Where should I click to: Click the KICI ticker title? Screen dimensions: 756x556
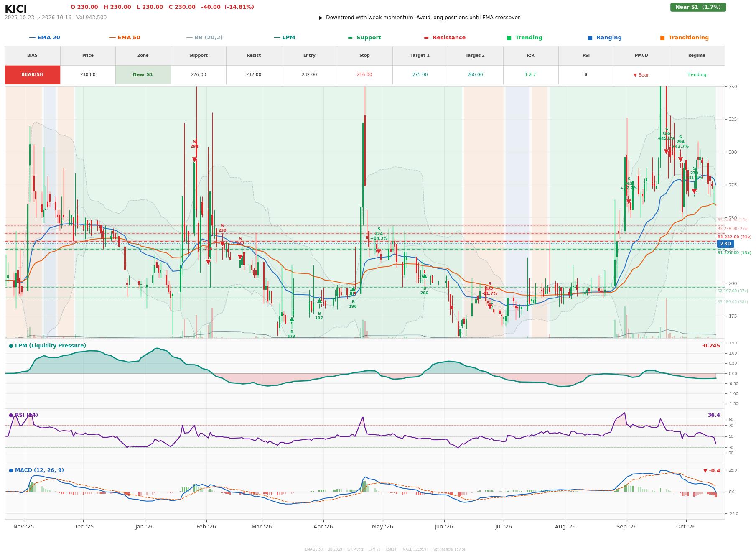tap(16, 9)
